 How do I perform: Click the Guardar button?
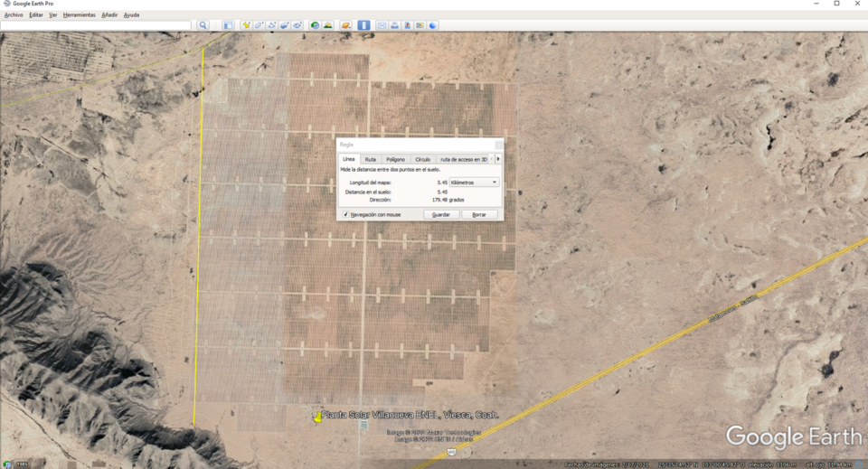pyautogui.click(x=441, y=215)
